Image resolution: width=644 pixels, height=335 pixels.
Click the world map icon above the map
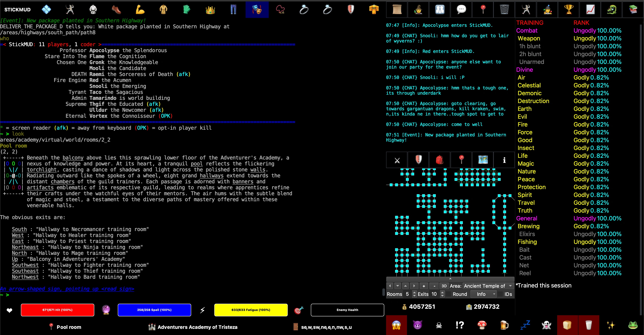pyautogui.click(x=483, y=160)
